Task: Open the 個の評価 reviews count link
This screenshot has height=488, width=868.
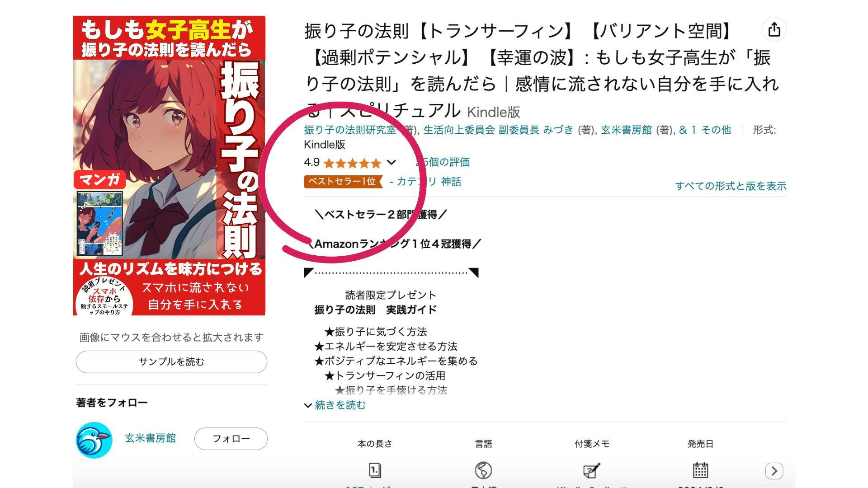Action: click(443, 162)
